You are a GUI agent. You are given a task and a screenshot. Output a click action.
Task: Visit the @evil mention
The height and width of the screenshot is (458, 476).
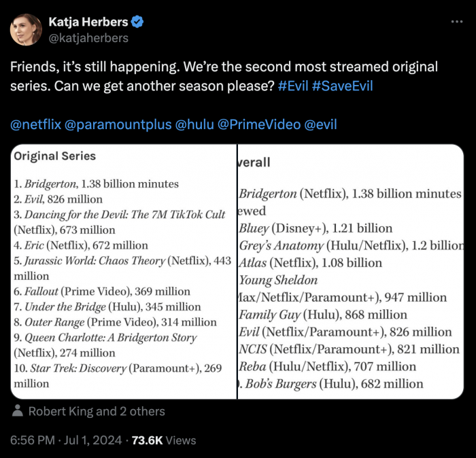pyautogui.click(x=320, y=124)
